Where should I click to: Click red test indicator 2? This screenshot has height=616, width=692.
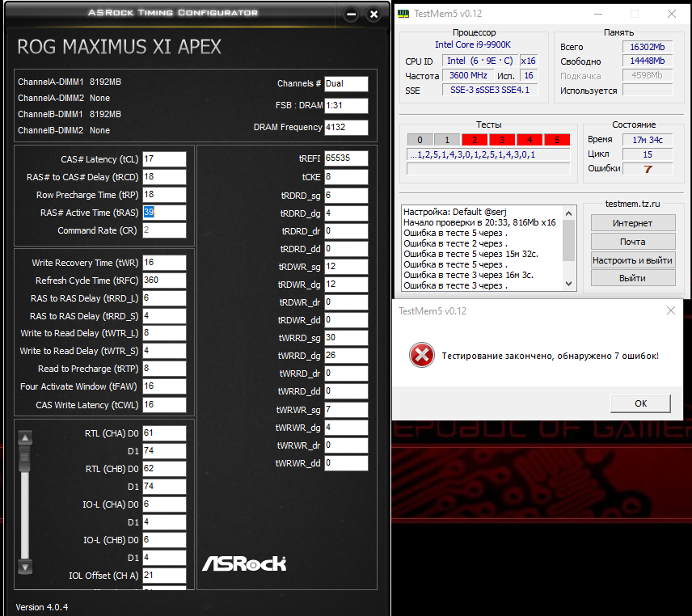click(x=475, y=140)
